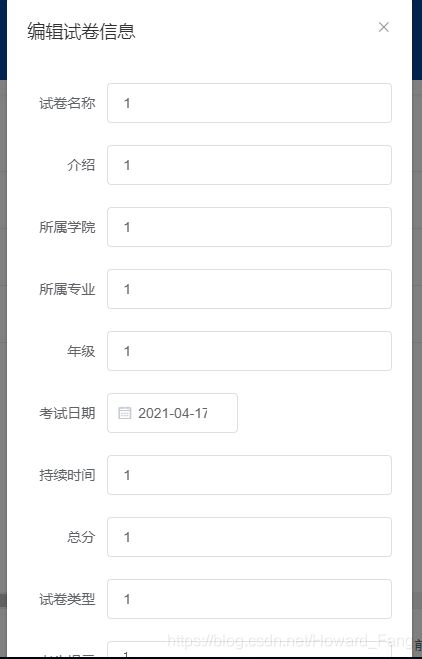Select the 介绍 text input box

tap(249, 165)
